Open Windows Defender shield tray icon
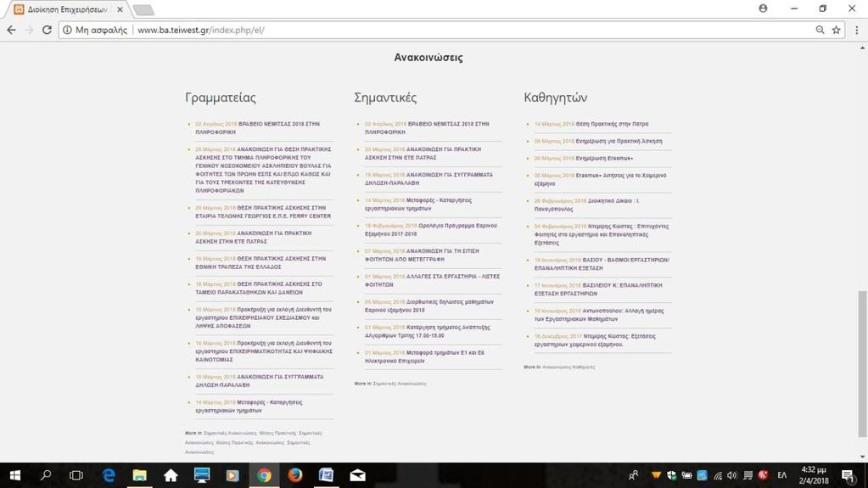The height and width of the screenshot is (488, 868). pos(671,475)
